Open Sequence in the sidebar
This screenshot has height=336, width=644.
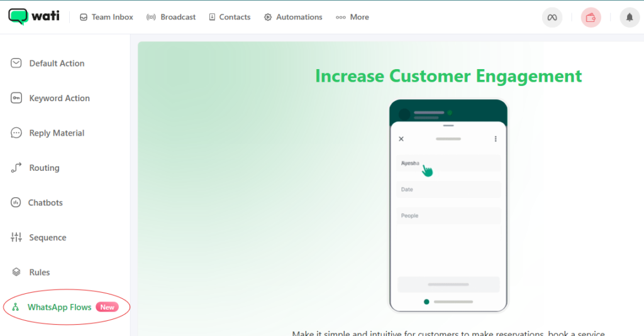tap(38, 237)
